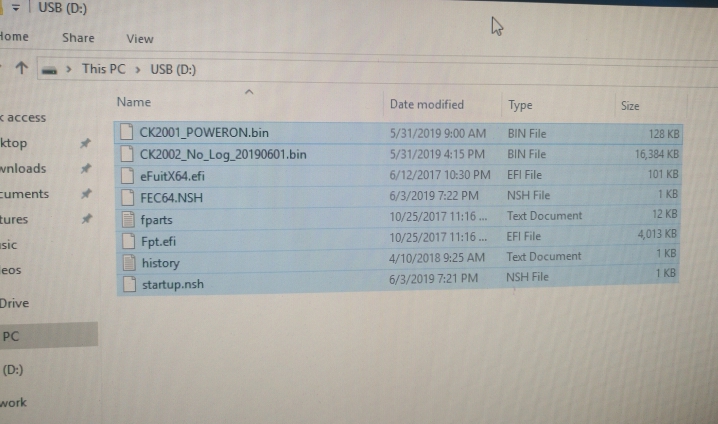
Task: Select the eFuitX64.efi file name
Action: click(172, 176)
